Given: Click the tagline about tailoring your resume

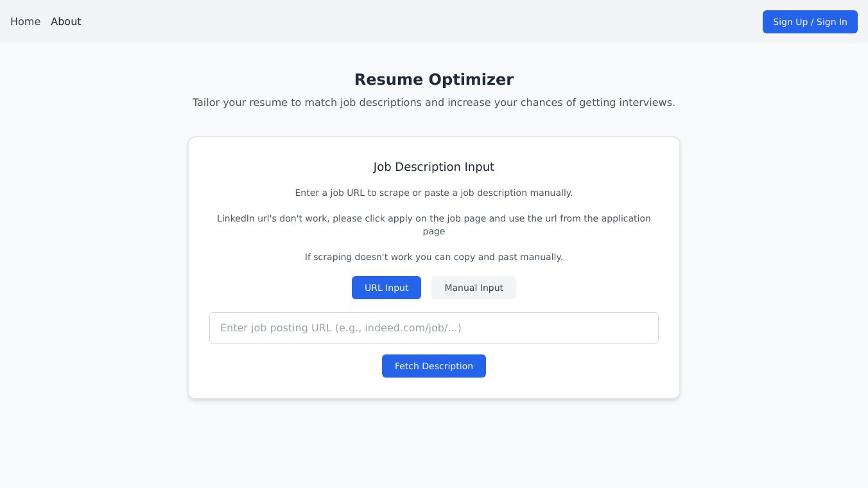Looking at the screenshot, I should [x=433, y=103].
